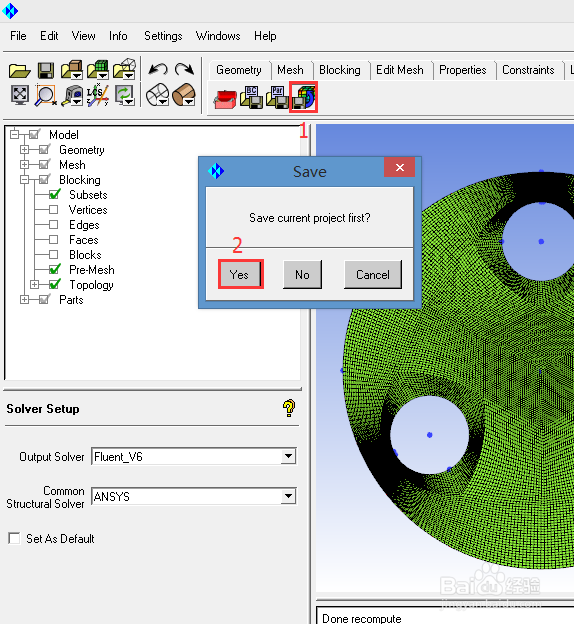Switch to the Geometry tab

tap(239, 70)
